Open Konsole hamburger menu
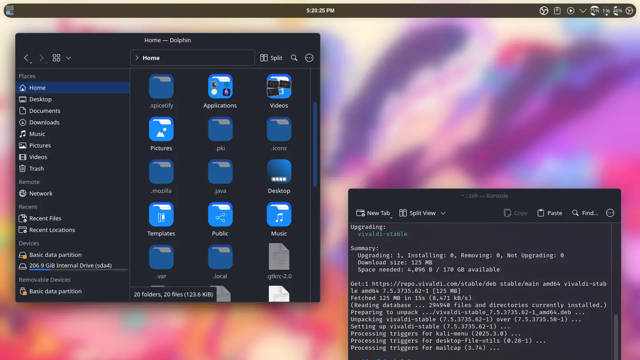This screenshot has height=360, width=640. point(610,213)
